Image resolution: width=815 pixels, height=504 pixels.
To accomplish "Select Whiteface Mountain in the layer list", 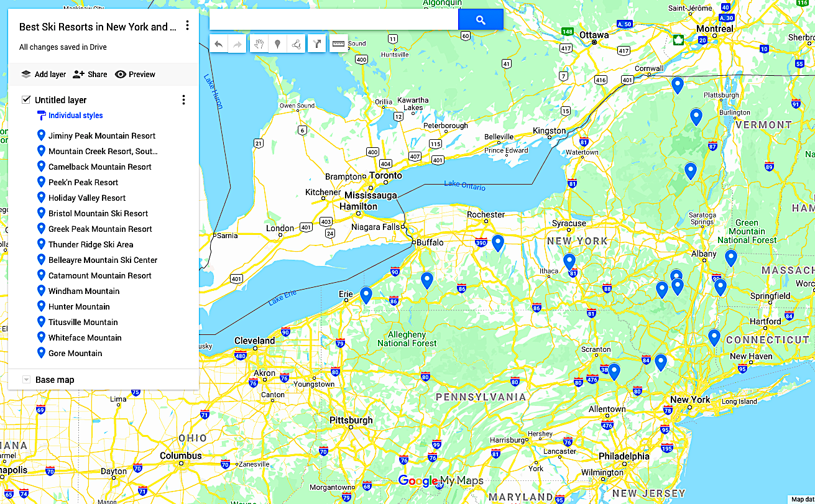I will pyautogui.click(x=85, y=337).
